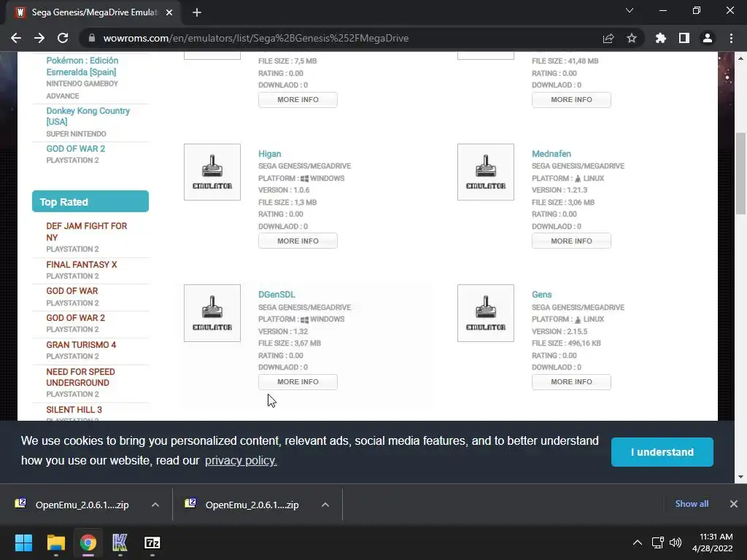The width and height of the screenshot is (747, 560).
Task: Open NEED FOR SPEED UNDERGROUND link
Action: (80, 377)
